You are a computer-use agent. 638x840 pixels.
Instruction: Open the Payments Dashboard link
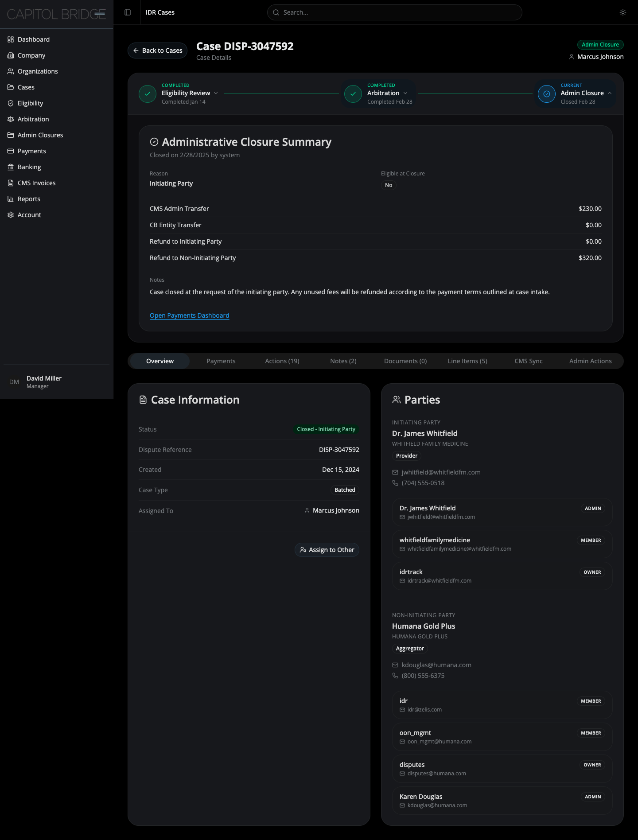(189, 315)
